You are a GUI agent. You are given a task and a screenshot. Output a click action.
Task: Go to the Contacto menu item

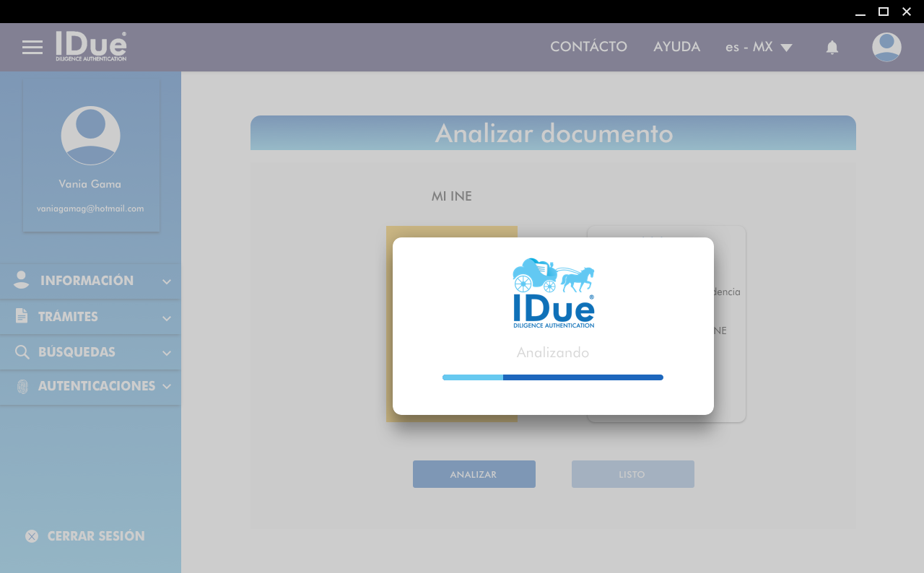[588, 47]
